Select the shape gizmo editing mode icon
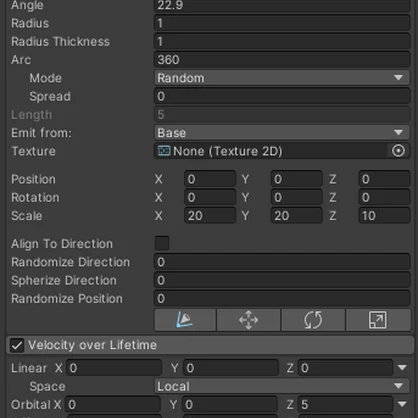418x418 pixels. [185, 320]
